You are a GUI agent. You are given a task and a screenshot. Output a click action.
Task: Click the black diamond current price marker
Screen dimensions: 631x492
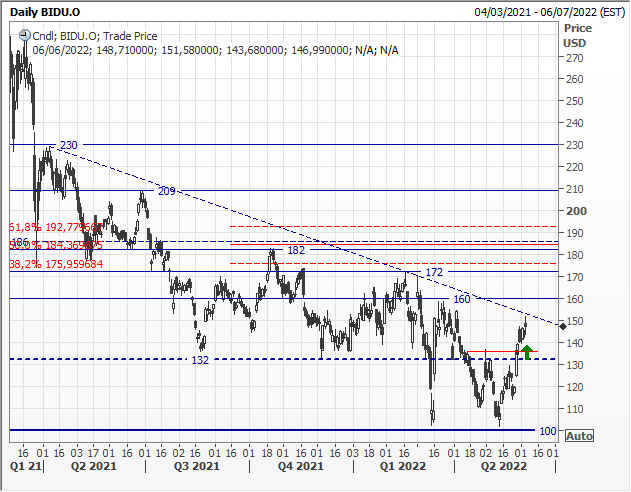pos(563,325)
